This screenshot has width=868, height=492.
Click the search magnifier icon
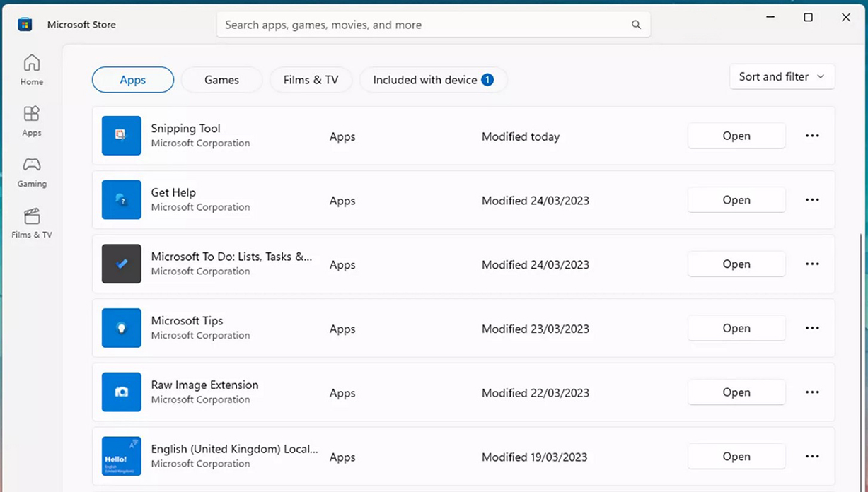coord(635,24)
